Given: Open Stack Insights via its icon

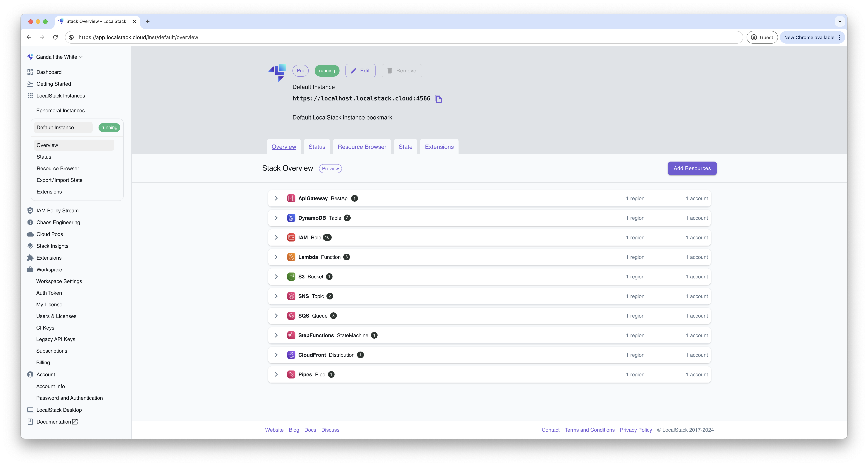Looking at the screenshot, I should pos(30,246).
